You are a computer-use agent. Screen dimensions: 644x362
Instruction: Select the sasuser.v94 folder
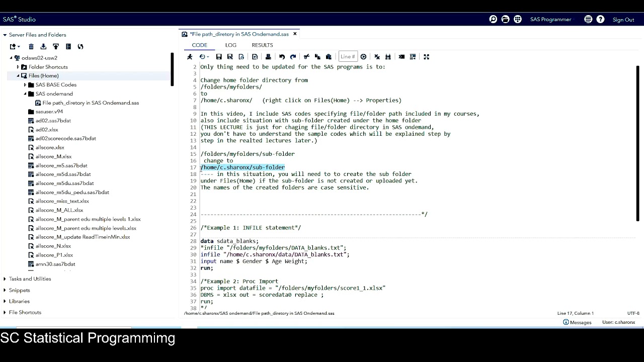point(49,112)
